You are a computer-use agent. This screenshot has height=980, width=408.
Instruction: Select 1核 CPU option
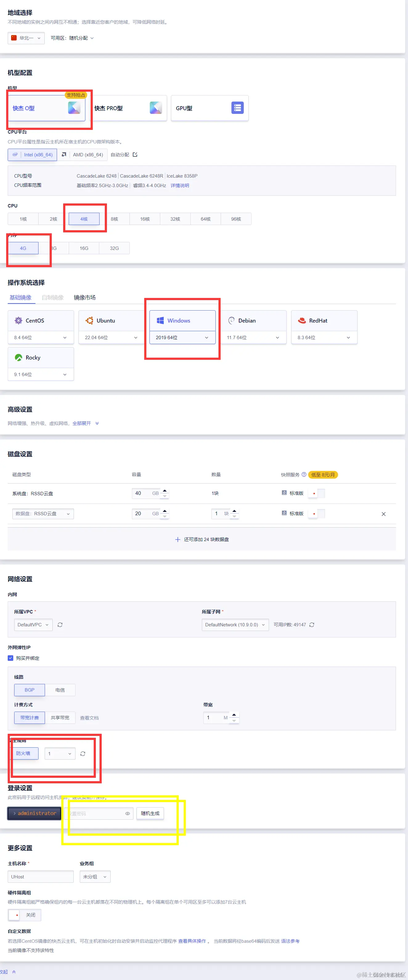tap(23, 219)
